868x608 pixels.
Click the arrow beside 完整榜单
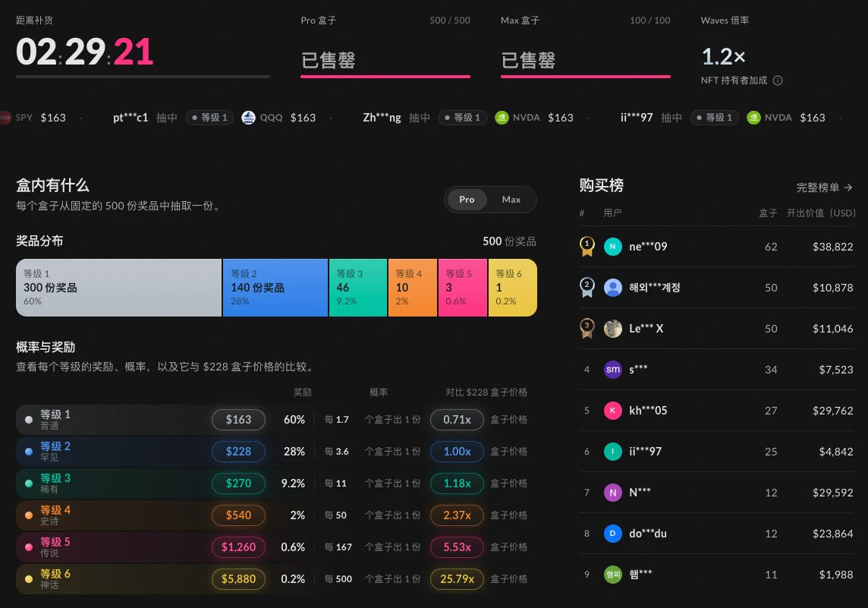(x=848, y=187)
